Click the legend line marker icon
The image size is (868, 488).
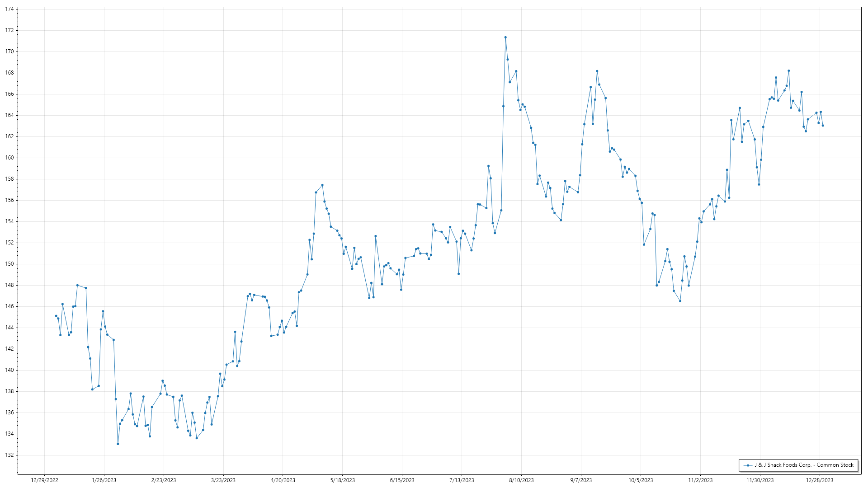[x=748, y=465]
